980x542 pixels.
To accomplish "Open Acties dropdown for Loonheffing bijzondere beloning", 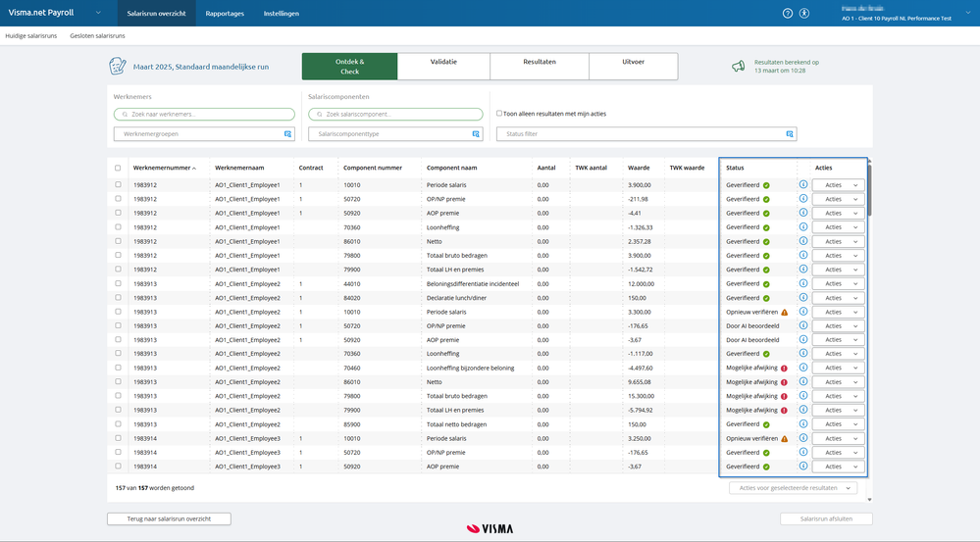I will pos(838,368).
